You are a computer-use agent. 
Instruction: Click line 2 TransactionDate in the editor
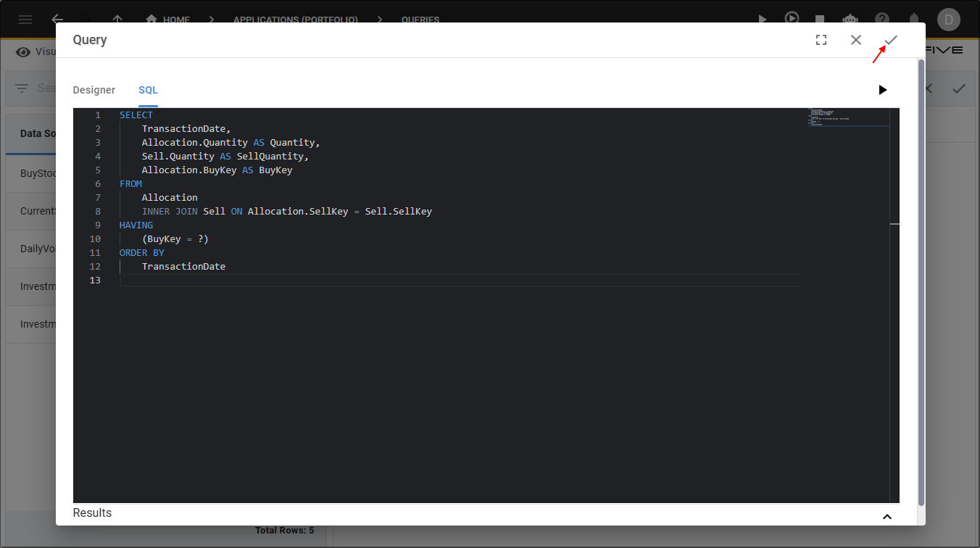[186, 129]
